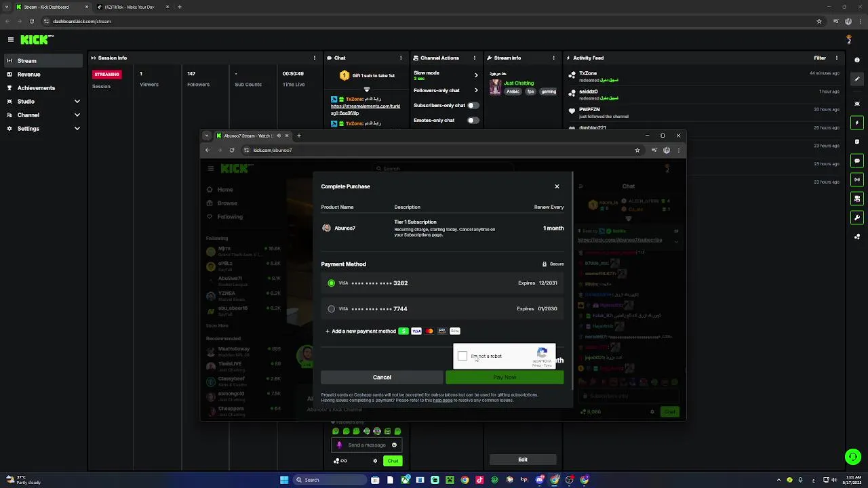
Task: Click Add a new payment method
Action: coord(360,331)
